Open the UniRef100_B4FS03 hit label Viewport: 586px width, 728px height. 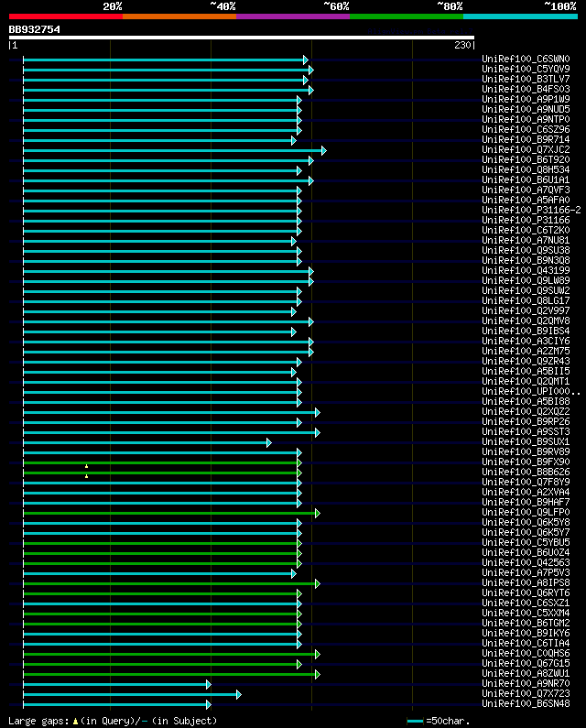(x=526, y=89)
